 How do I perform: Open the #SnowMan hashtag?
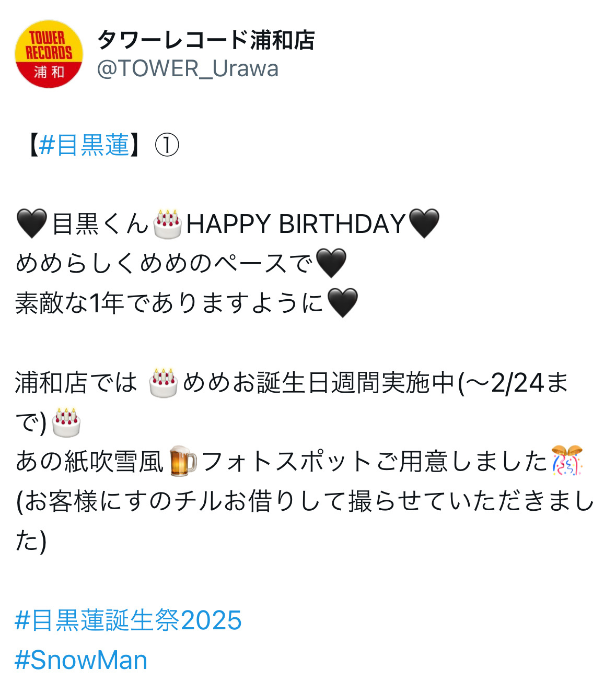[81, 660]
